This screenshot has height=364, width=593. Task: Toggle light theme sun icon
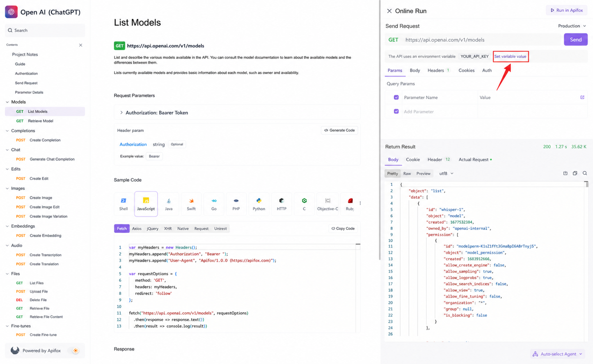click(x=76, y=350)
